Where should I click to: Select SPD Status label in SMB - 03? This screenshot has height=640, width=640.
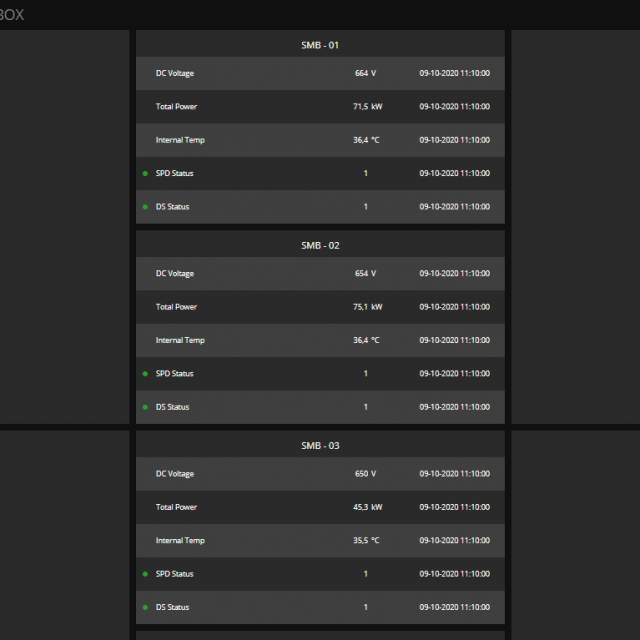click(x=174, y=574)
